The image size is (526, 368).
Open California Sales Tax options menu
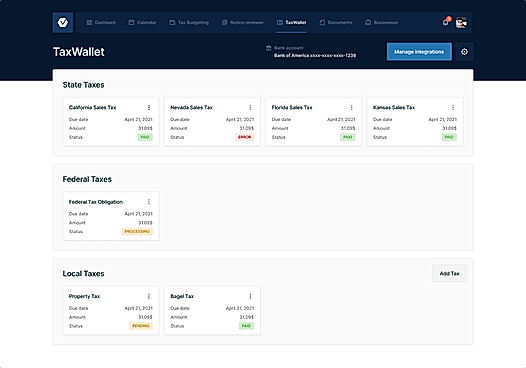149,107
